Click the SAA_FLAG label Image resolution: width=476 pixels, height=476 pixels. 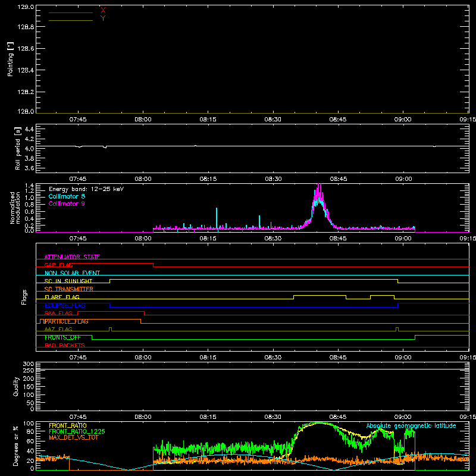[58, 313]
